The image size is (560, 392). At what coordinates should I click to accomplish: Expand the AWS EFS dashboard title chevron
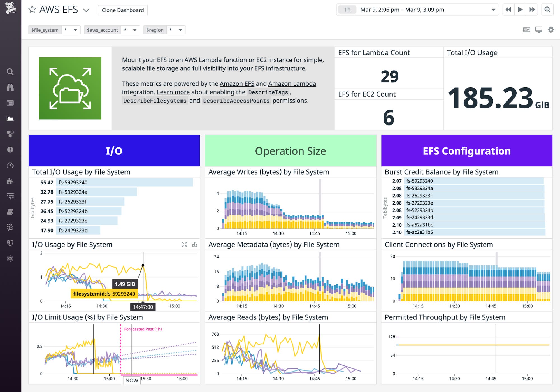(86, 10)
